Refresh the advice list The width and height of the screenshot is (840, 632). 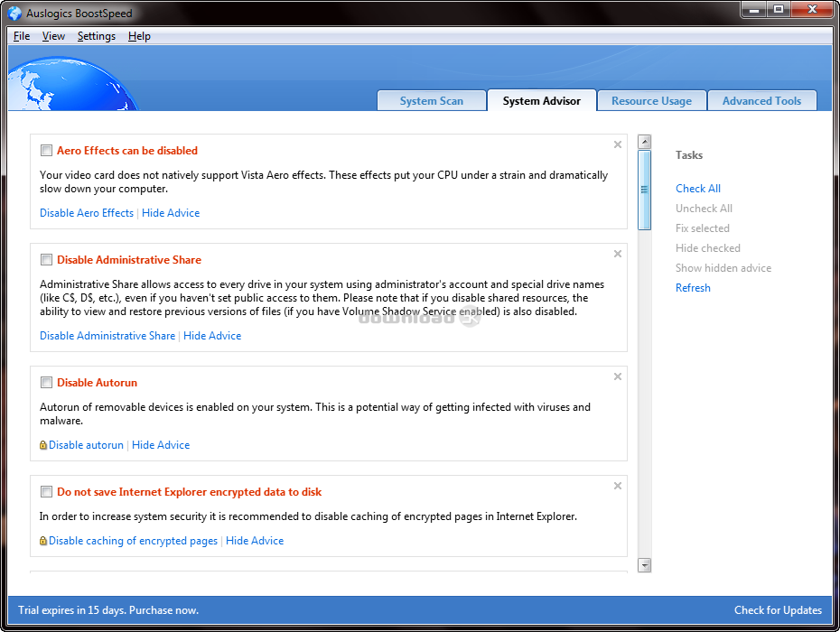pyautogui.click(x=693, y=288)
